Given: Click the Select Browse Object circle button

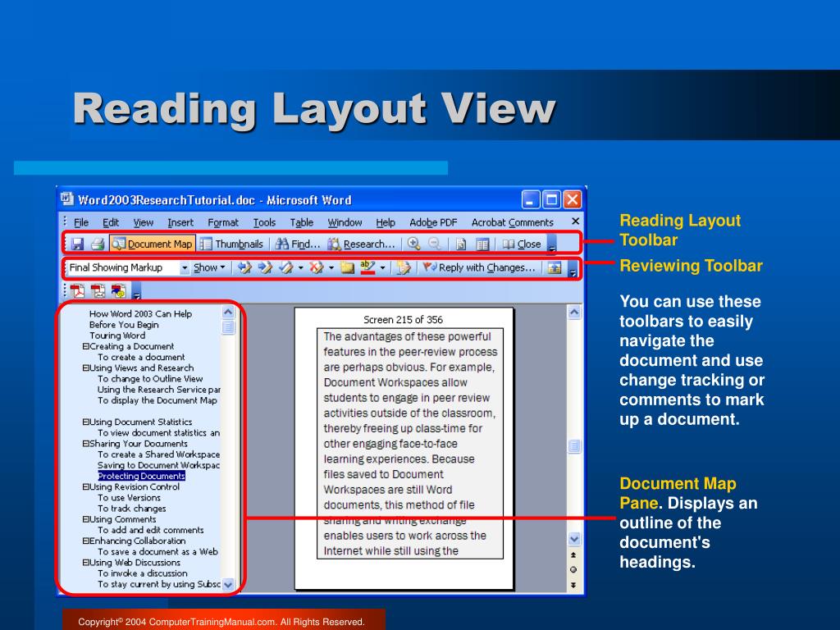Looking at the screenshot, I should 573,570.
